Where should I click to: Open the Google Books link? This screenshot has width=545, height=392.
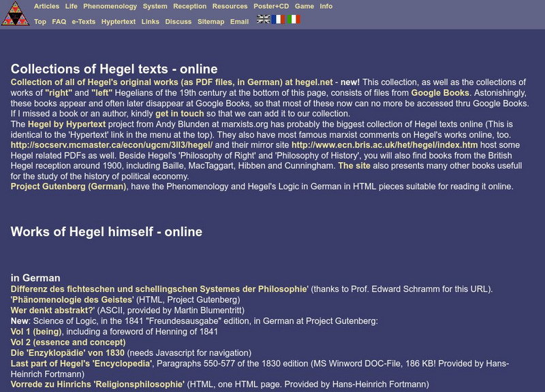(x=440, y=93)
